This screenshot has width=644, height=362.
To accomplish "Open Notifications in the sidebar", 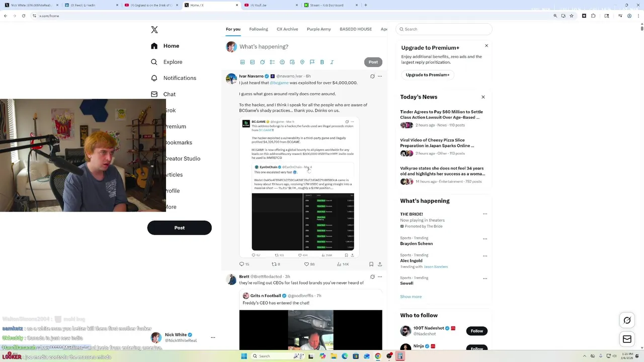I will [x=174, y=78].
